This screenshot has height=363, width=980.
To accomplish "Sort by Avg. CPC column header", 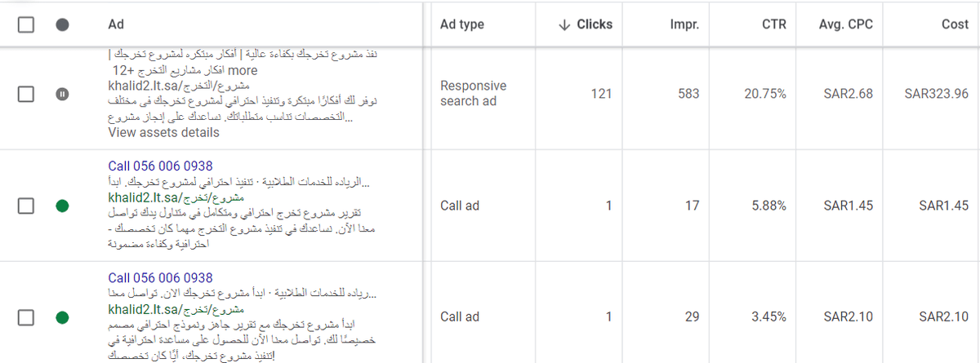I will (846, 24).
